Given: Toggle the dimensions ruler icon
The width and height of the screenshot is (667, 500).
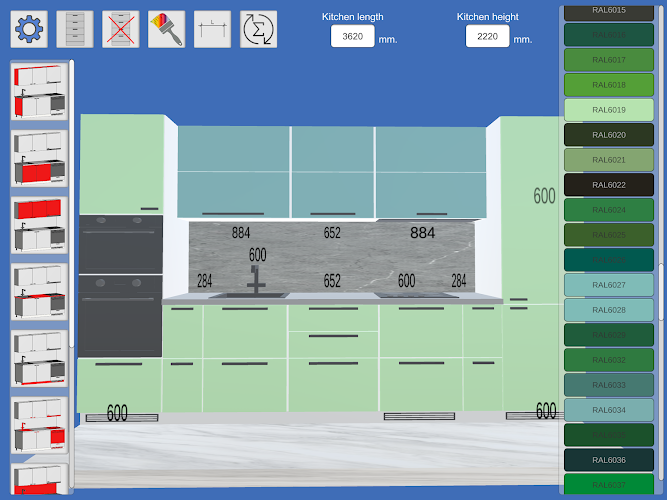Looking at the screenshot, I should pyautogui.click(x=212, y=29).
